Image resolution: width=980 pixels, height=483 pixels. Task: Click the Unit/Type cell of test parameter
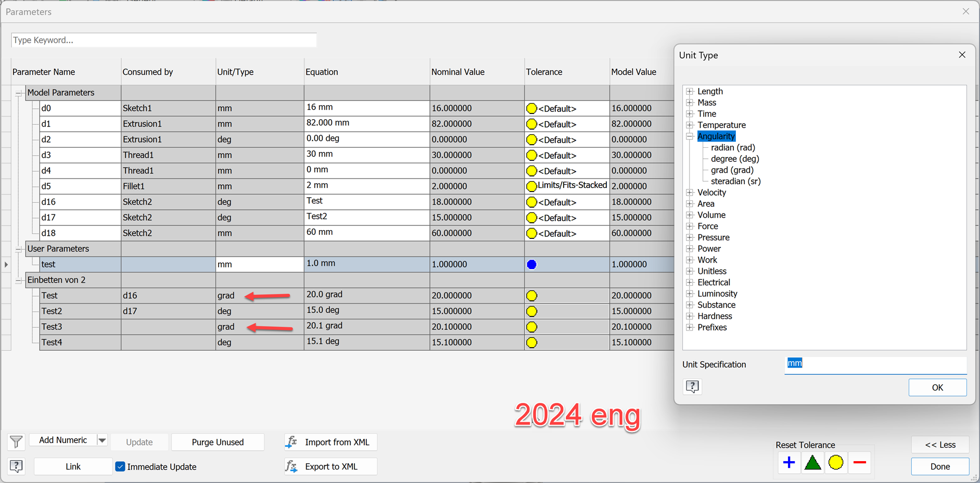(x=260, y=264)
